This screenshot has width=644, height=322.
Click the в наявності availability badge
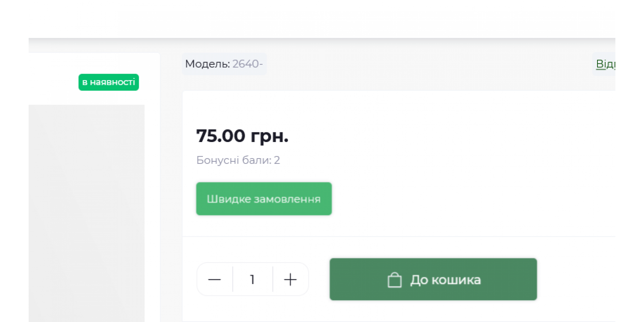click(109, 82)
